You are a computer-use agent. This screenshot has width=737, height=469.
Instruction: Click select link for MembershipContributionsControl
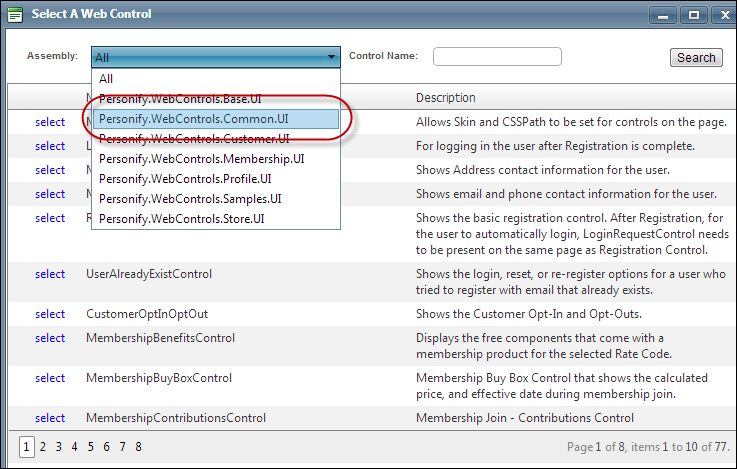coord(50,418)
